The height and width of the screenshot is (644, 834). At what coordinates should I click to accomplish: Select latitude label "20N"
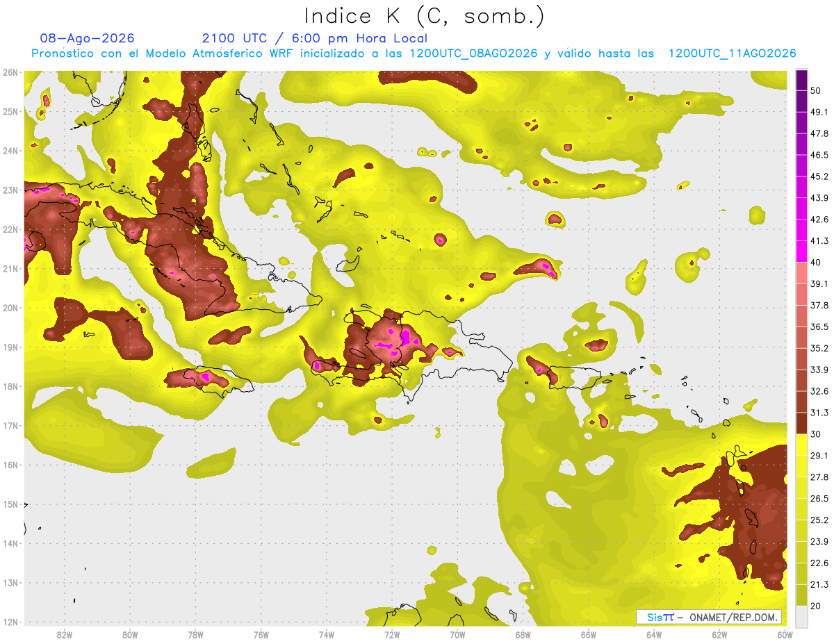pyautogui.click(x=10, y=308)
